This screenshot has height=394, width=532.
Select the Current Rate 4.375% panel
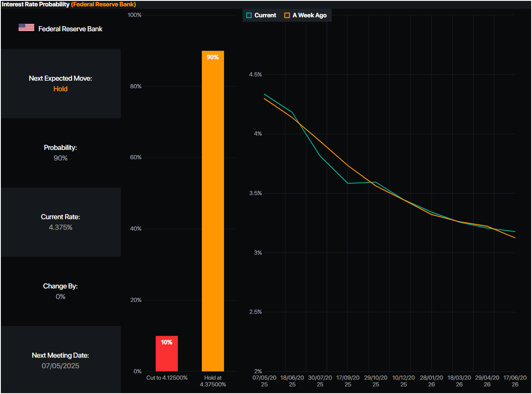coord(60,222)
